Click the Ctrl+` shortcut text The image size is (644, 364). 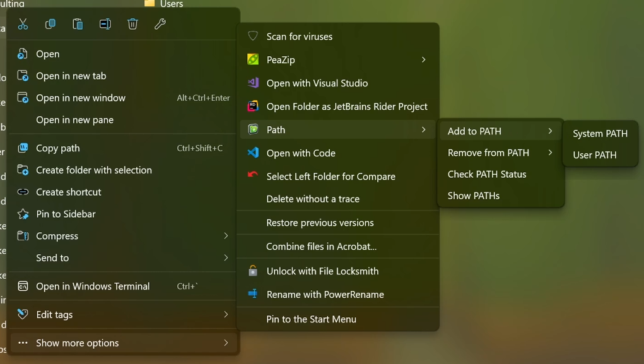pyautogui.click(x=187, y=286)
